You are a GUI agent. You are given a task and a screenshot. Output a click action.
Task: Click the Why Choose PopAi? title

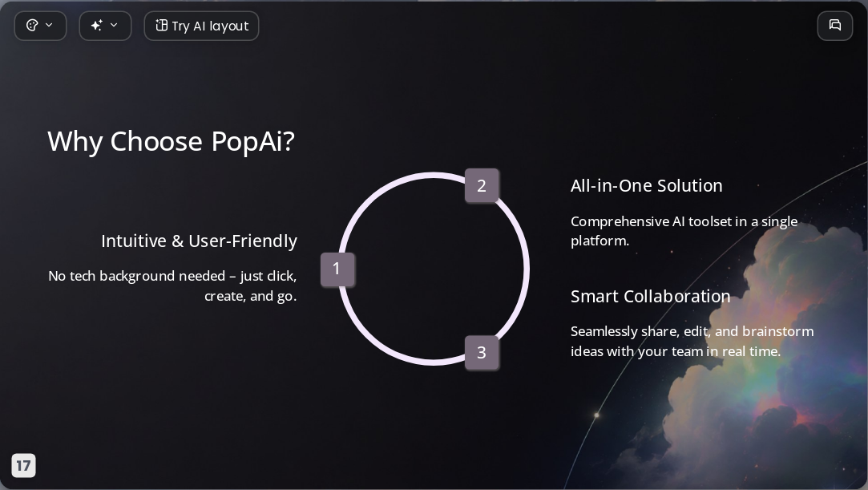coord(171,141)
